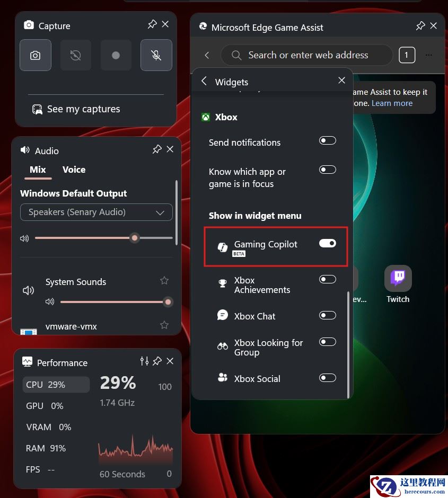Disable the Gaming Copilot toggle
Viewport: 448px width, 498px height.
327,243
